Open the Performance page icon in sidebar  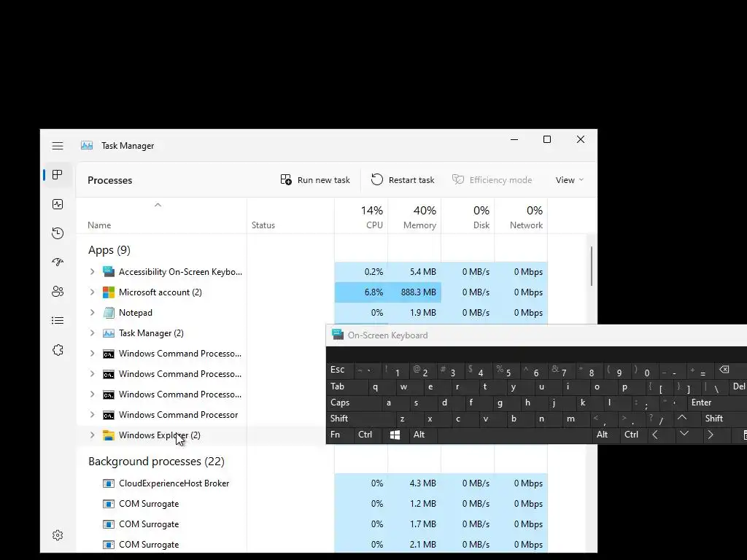click(x=58, y=204)
